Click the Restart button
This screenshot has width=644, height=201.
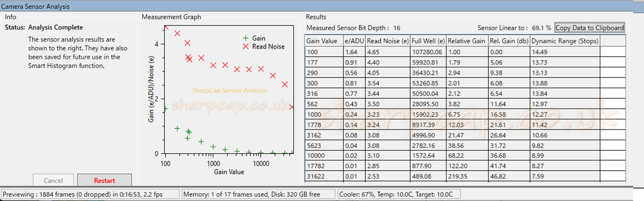104,180
